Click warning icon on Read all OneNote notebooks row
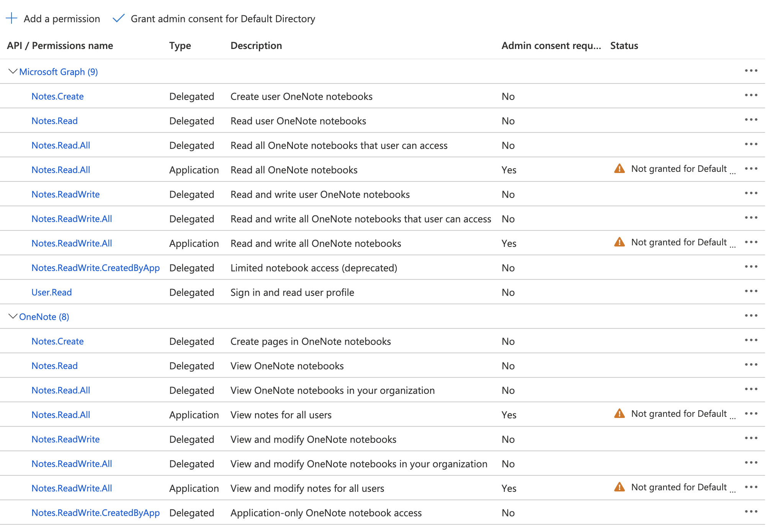 pyautogui.click(x=619, y=168)
